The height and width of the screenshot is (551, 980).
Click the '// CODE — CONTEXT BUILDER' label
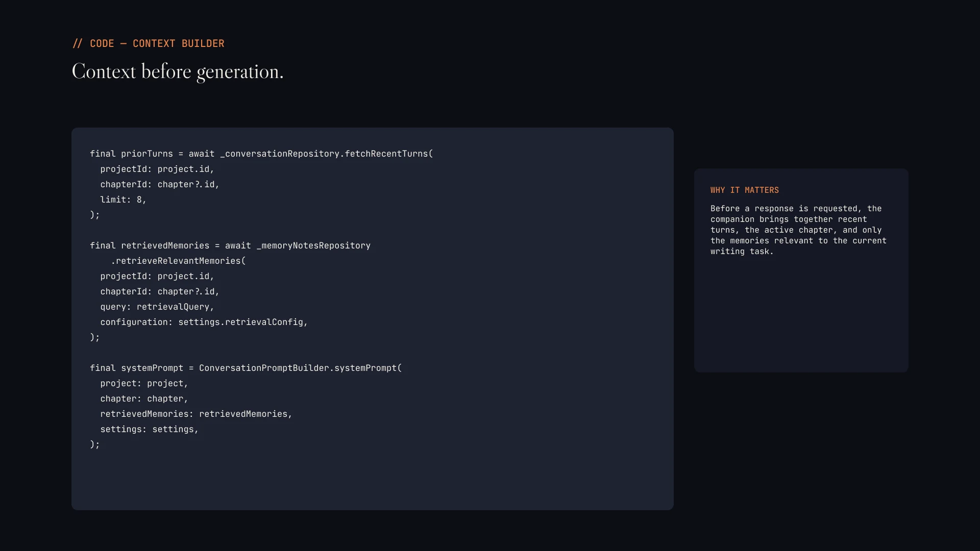[x=148, y=44]
